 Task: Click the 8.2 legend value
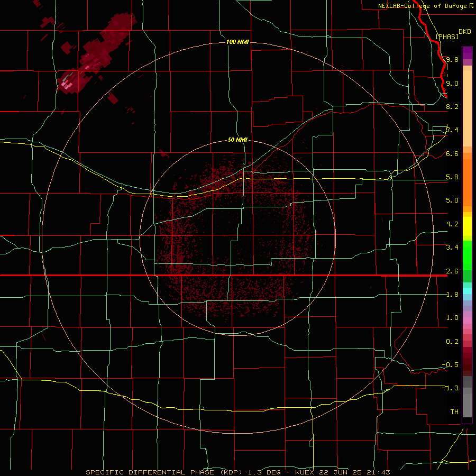pyautogui.click(x=452, y=106)
